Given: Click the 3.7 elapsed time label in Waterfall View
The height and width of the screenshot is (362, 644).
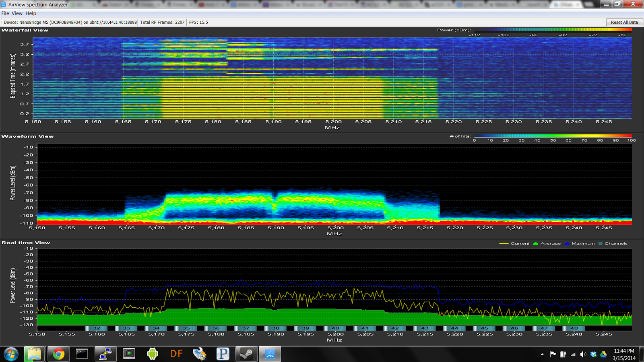Looking at the screenshot, I should [x=25, y=44].
